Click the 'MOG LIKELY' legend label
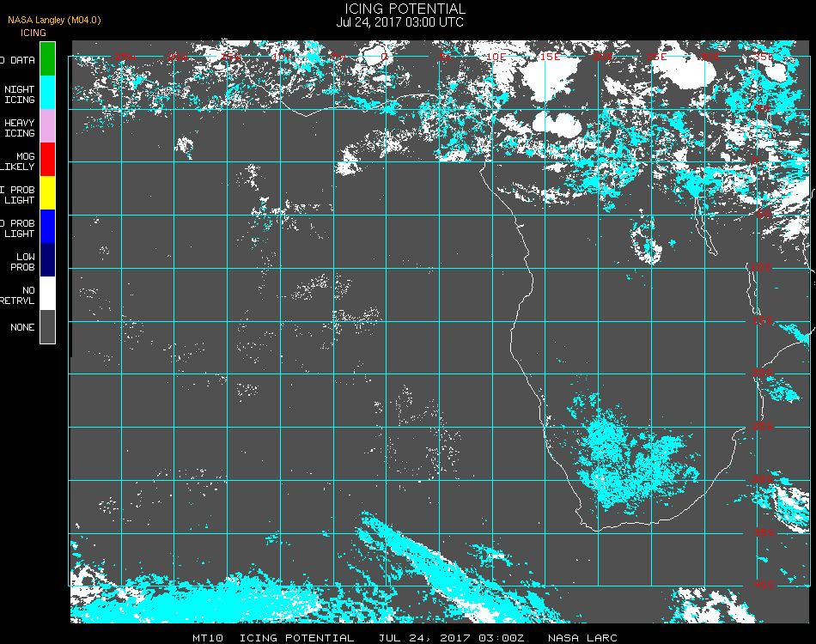The height and width of the screenshot is (644, 816). pyautogui.click(x=18, y=161)
